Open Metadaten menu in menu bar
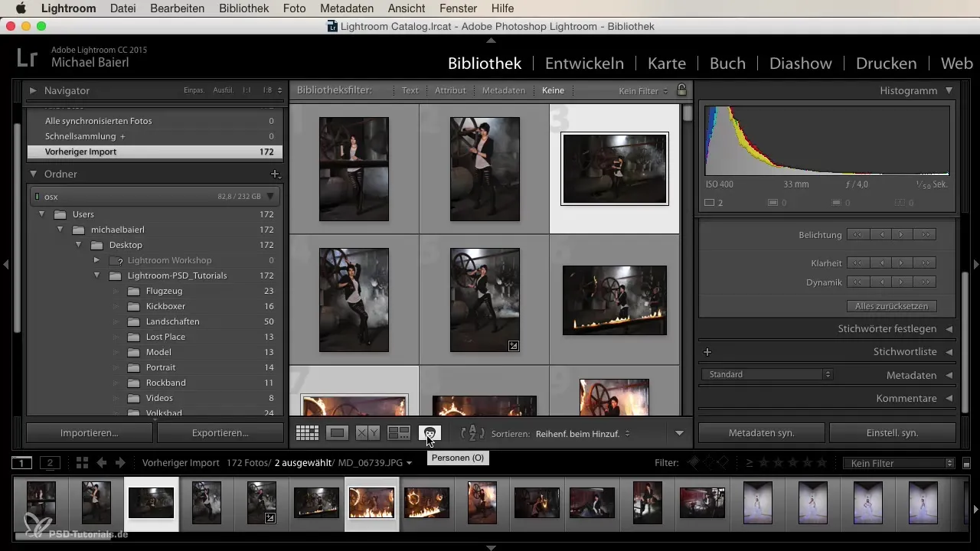 [347, 8]
